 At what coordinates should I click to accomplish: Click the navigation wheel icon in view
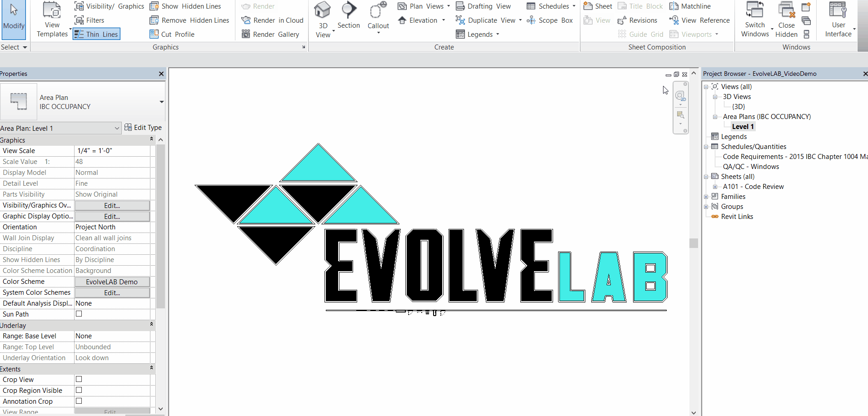pyautogui.click(x=680, y=96)
